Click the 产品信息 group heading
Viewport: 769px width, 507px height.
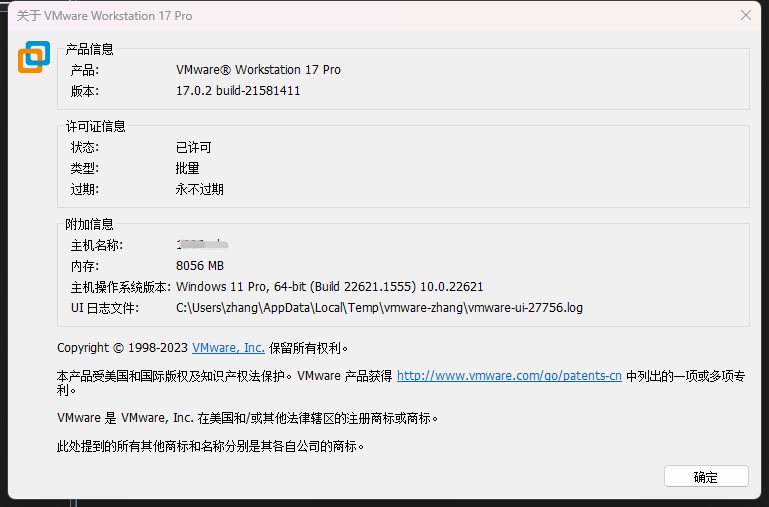89,49
